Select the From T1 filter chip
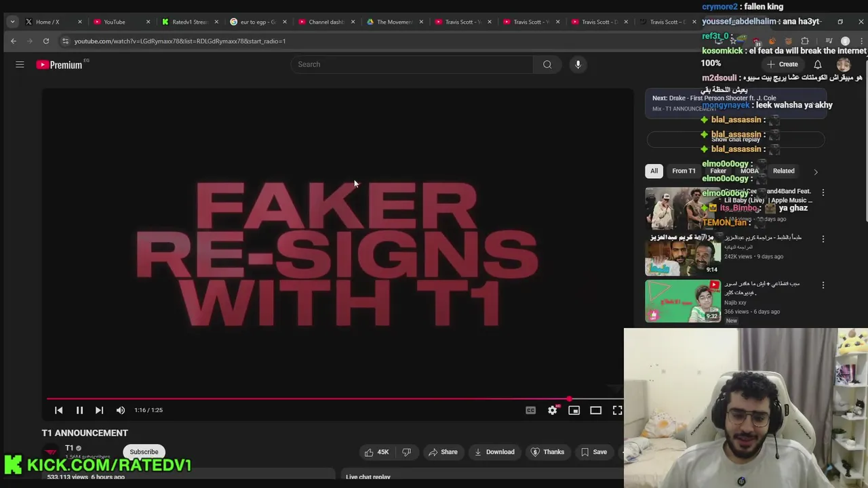 click(684, 171)
